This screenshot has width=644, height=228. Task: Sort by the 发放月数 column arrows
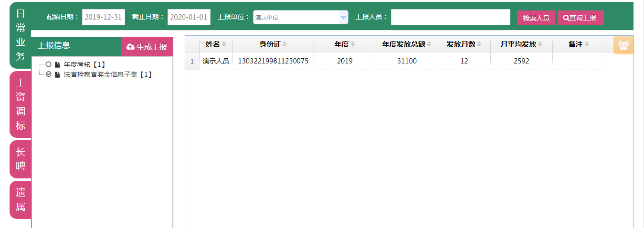tap(479, 44)
